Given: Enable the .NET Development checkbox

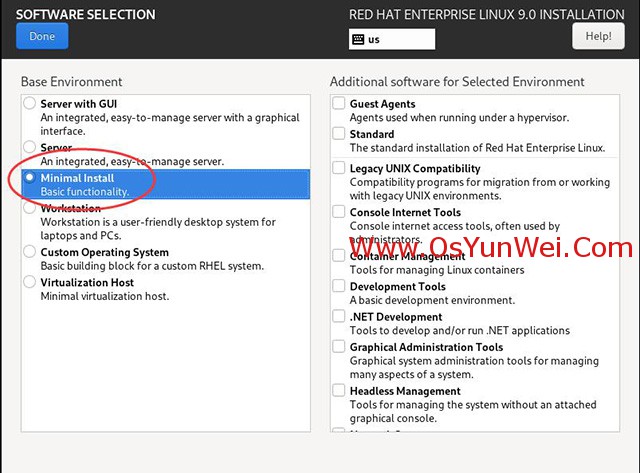Looking at the screenshot, I should click(338, 316).
